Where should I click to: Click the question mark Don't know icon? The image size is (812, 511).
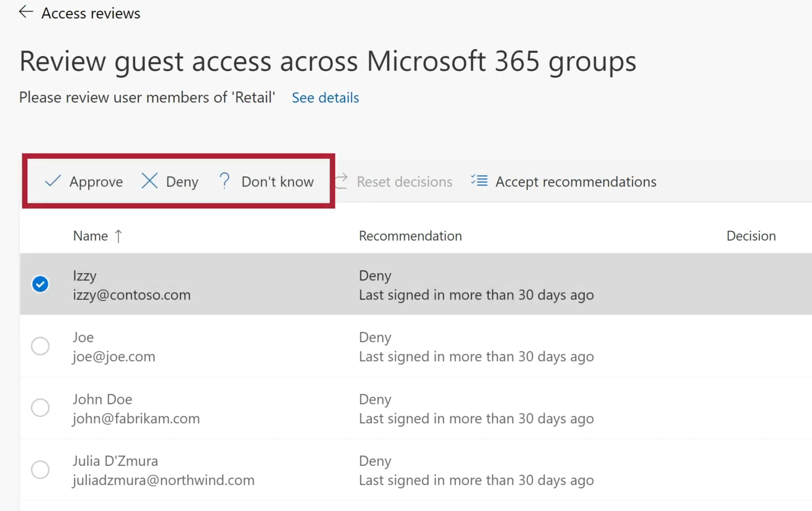coord(224,181)
